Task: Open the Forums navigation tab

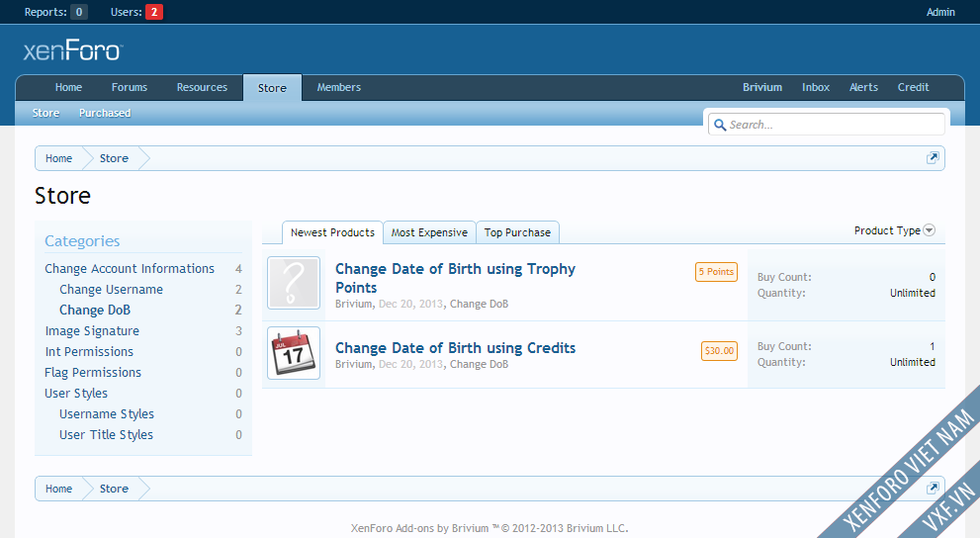Action: (130, 87)
